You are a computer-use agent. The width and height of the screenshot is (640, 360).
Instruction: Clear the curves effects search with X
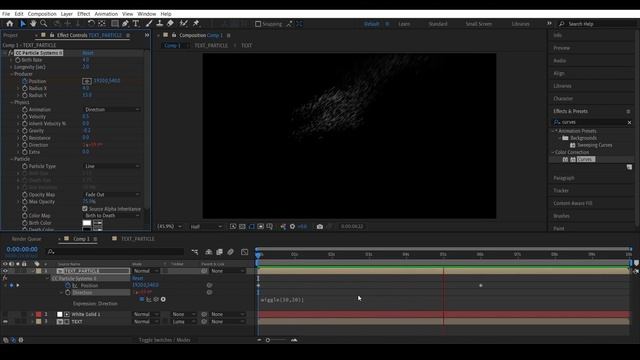coord(629,122)
